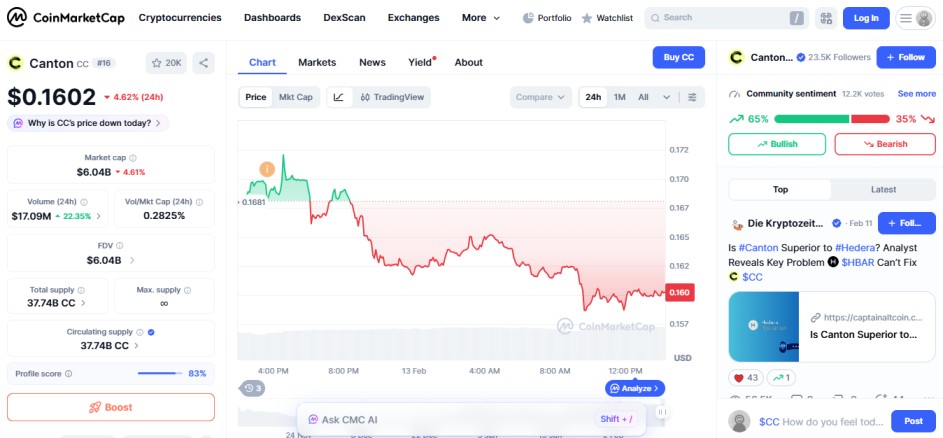The height and width of the screenshot is (438, 943).
Task: Click the search magnifier icon
Action: [655, 18]
